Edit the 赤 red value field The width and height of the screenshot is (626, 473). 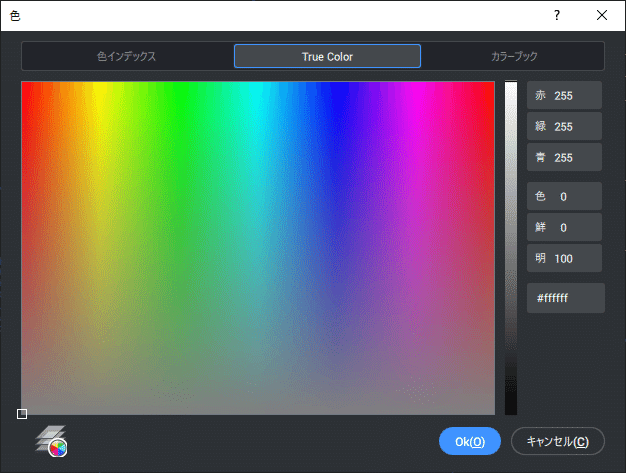[564, 95]
